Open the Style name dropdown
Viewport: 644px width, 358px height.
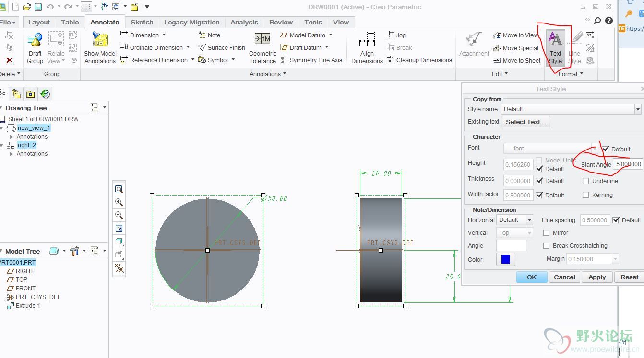(x=638, y=109)
